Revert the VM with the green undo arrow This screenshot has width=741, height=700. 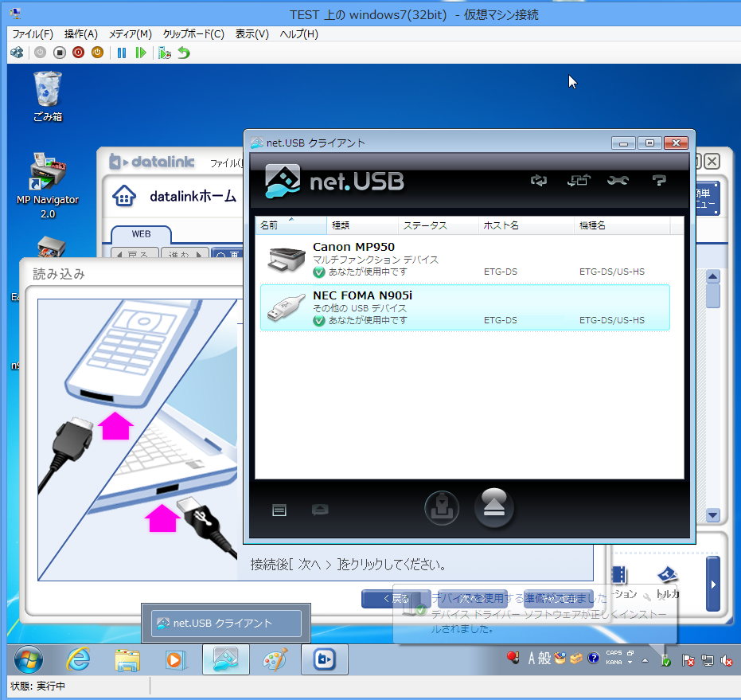tap(184, 53)
